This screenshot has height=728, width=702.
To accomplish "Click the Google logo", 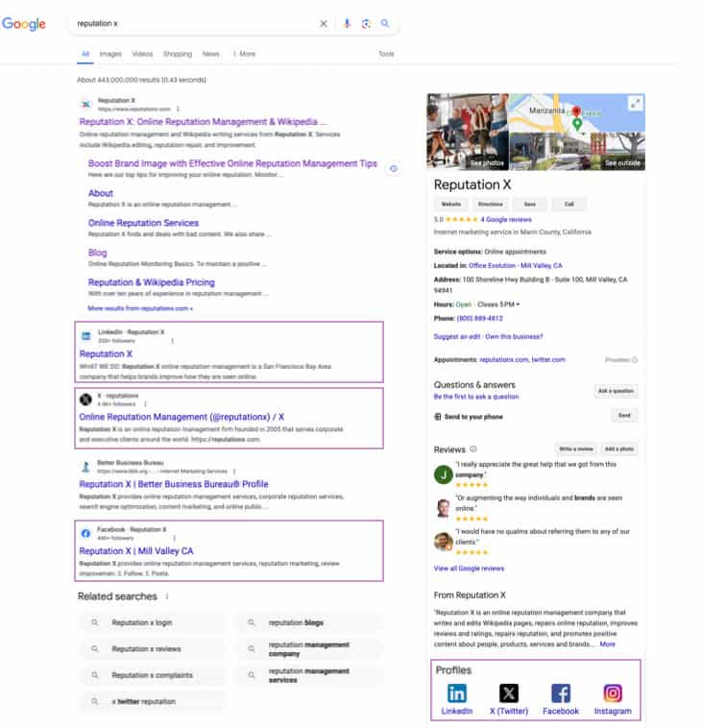I will (24, 23).
